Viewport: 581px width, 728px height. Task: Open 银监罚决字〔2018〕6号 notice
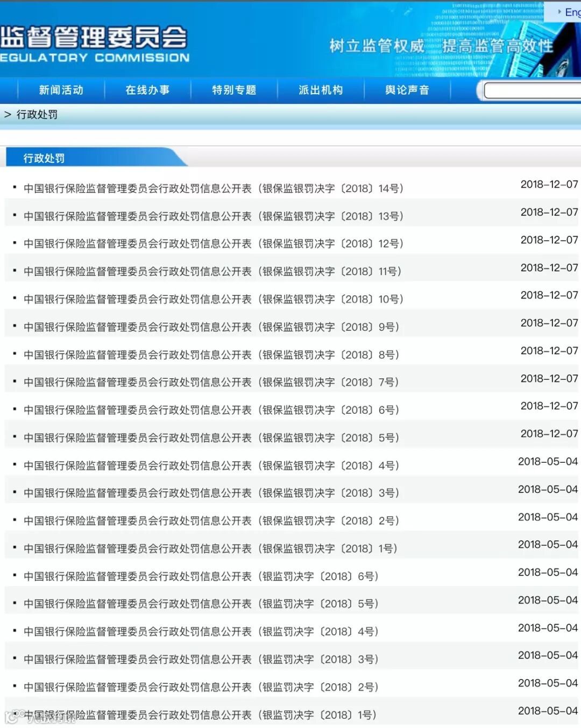[x=201, y=577]
